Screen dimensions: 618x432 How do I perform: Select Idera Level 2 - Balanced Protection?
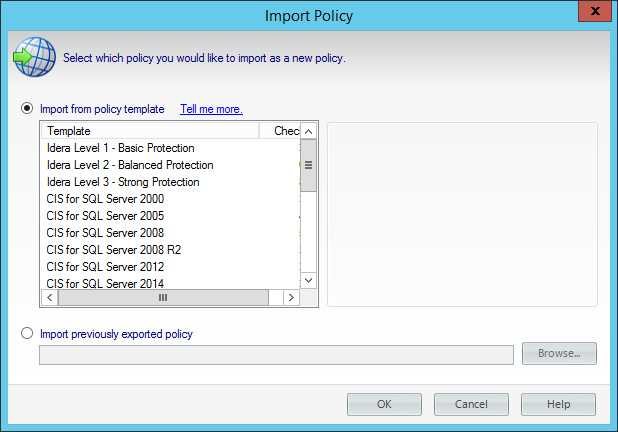[x=130, y=165]
